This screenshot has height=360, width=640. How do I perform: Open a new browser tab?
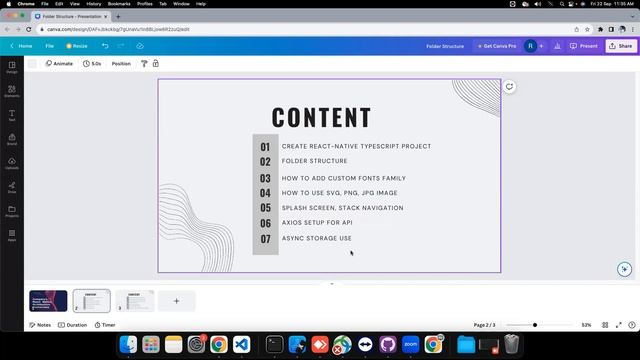point(118,16)
